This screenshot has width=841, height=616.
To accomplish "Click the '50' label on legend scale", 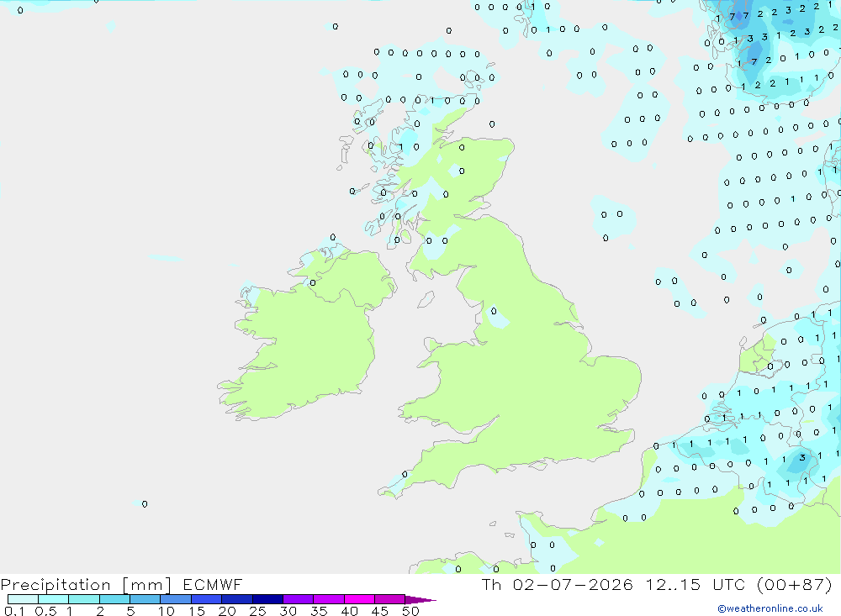I will point(410,611).
